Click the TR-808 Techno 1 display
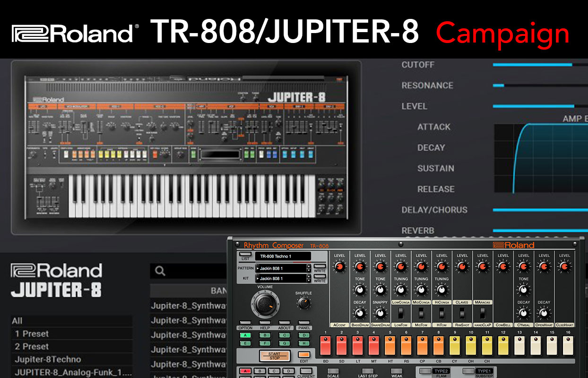This screenshot has width=588, height=378. (283, 256)
